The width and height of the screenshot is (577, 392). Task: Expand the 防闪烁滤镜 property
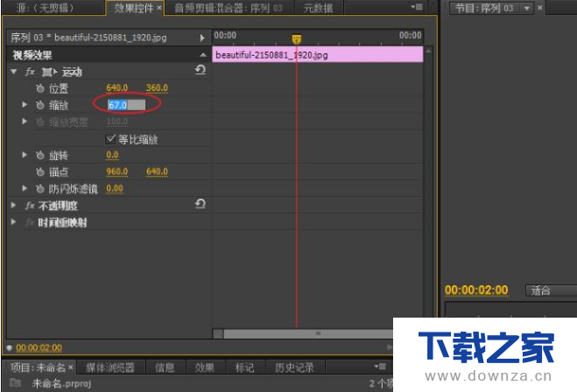(x=25, y=188)
